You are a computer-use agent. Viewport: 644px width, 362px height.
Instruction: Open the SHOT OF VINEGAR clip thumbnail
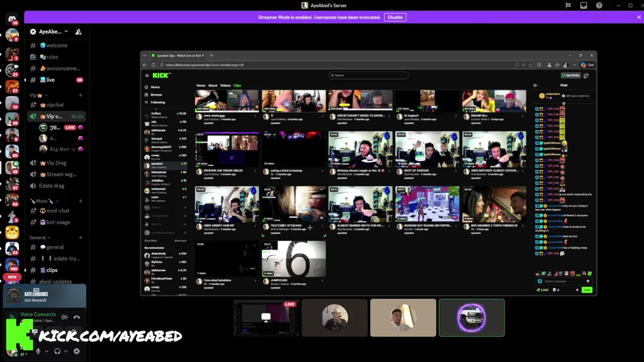pyautogui.click(x=427, y=149)
